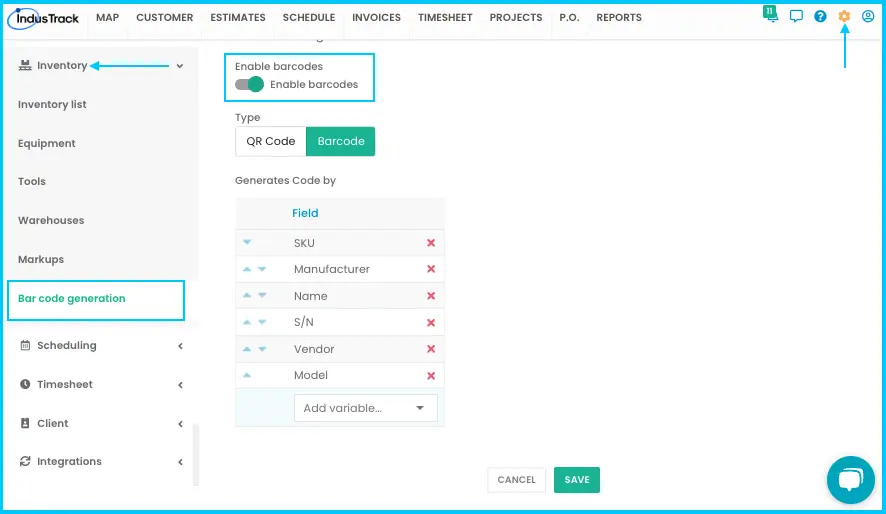Screen dimensions: 886x514
Task: Click the Field column header
Action: pyautogui.click(x=305, y=213)
